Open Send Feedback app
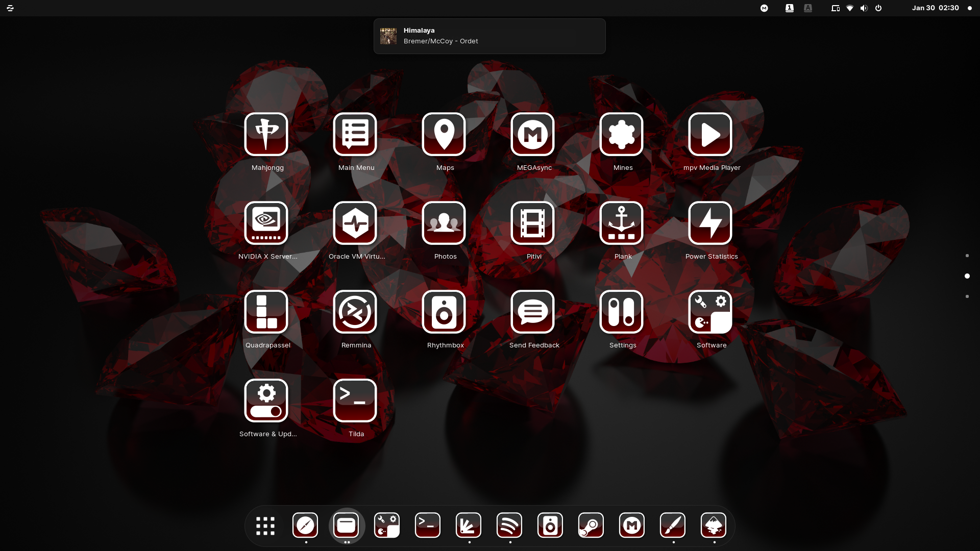The width and height of the screenshot is (980, 551). point(533,312)
